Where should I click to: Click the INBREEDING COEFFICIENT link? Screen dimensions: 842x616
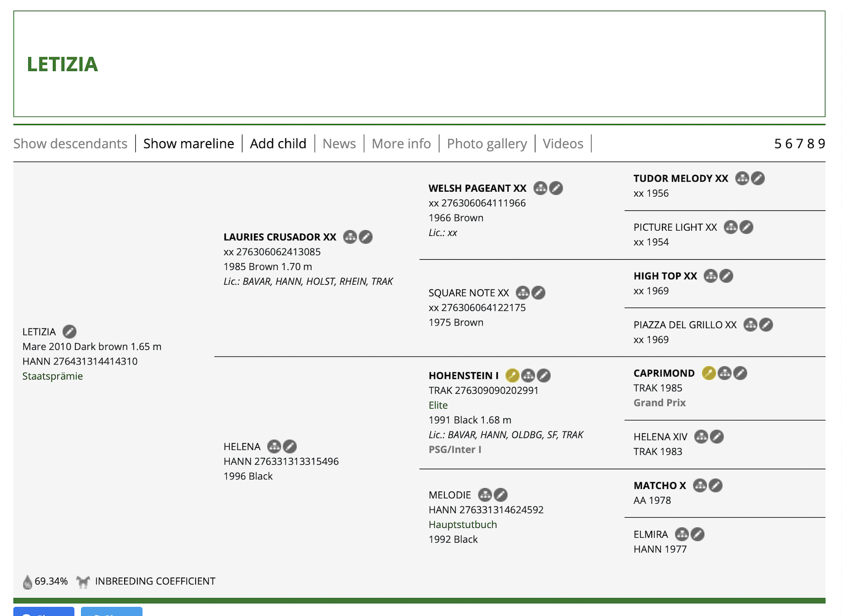tap(155, 581)
